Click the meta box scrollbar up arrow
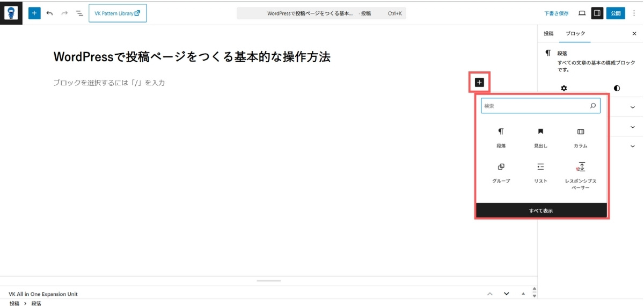644x306 pixels. pos(535,289)
